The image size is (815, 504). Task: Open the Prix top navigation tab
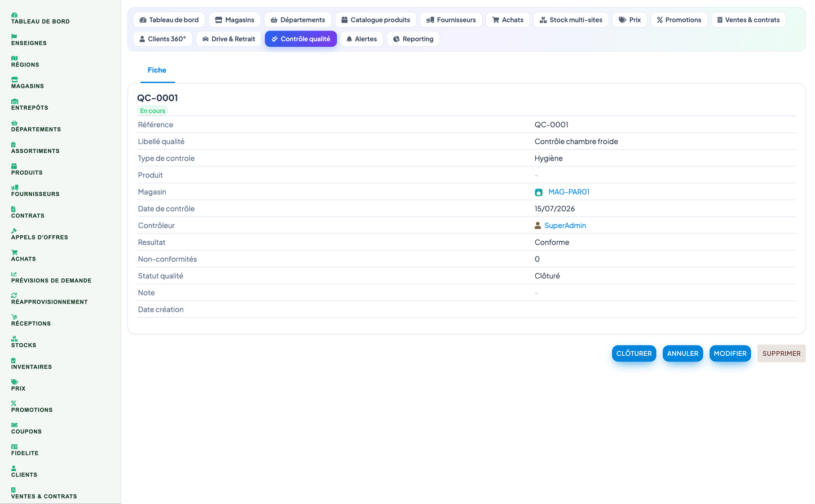click(x=629, y=20)
